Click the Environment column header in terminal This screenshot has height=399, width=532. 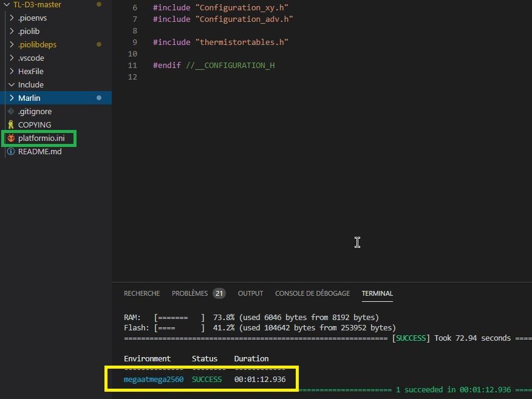coord(147,359)
